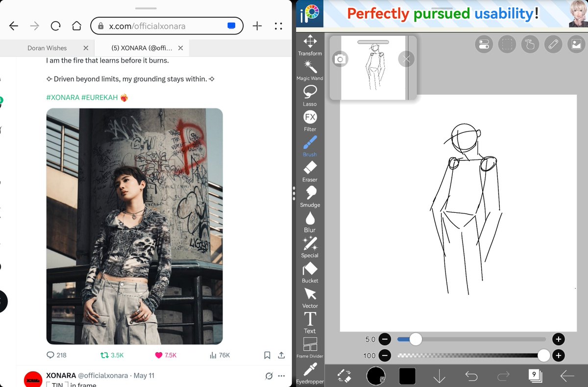
Task: Open the Perfectly pursued usability ad banner
Action: pyautogui.click(x=456, y=14)
